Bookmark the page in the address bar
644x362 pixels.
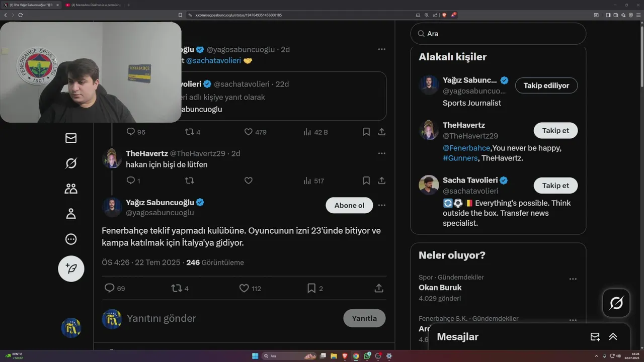click(180, 15)
